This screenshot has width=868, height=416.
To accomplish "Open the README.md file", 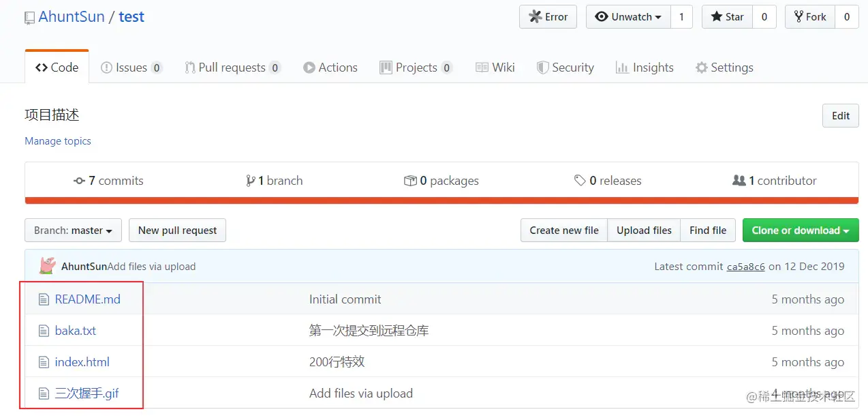I will [x=88, y=299].
